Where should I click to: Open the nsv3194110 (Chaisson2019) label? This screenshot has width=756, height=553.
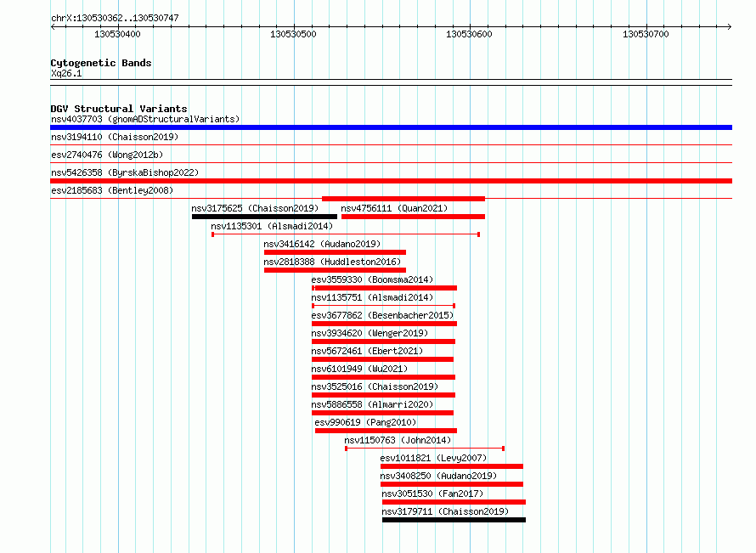click(115, 137)
